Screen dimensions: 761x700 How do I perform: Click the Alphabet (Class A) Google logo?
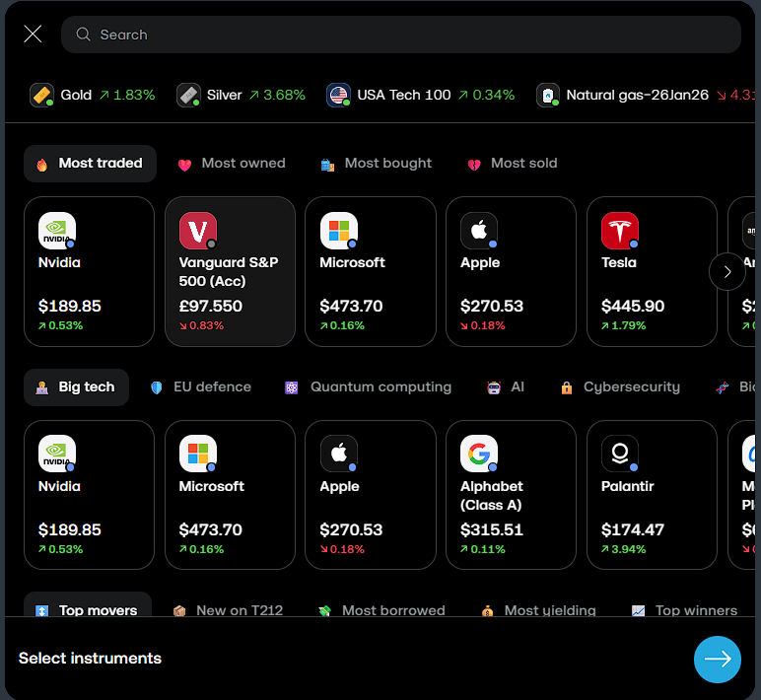pos(479,454)
